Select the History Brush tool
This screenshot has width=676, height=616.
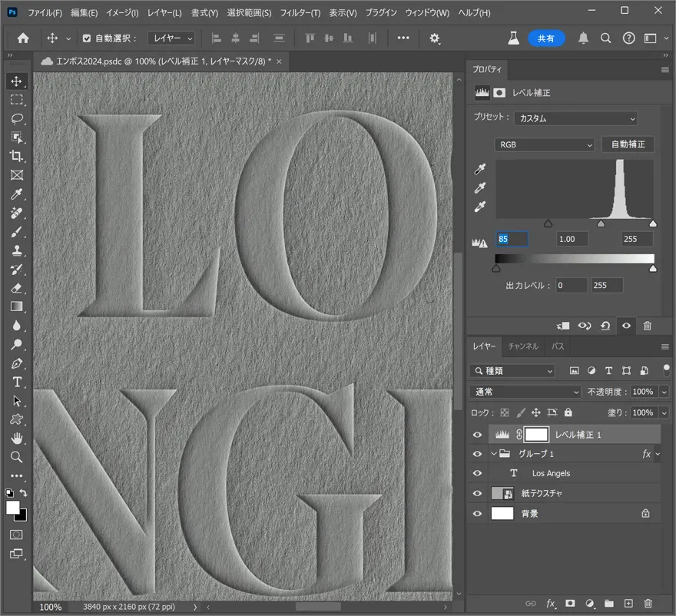point(16,270)
